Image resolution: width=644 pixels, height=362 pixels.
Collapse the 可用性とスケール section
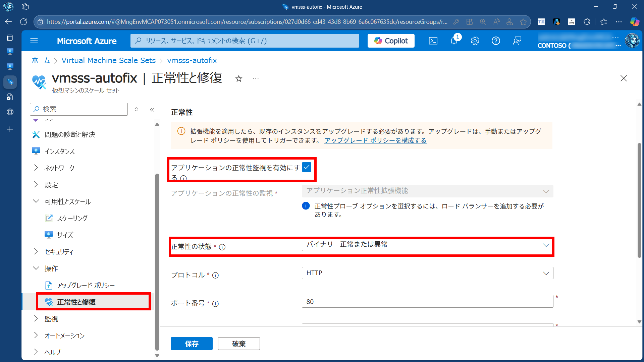pos(36,201)
